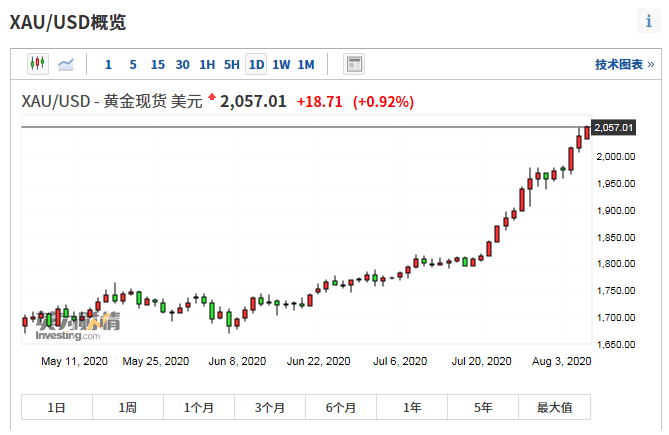The height and width of the screenshot is (435, 669).
Task: Choose the 6个月 time range
Action: [341, 407]
